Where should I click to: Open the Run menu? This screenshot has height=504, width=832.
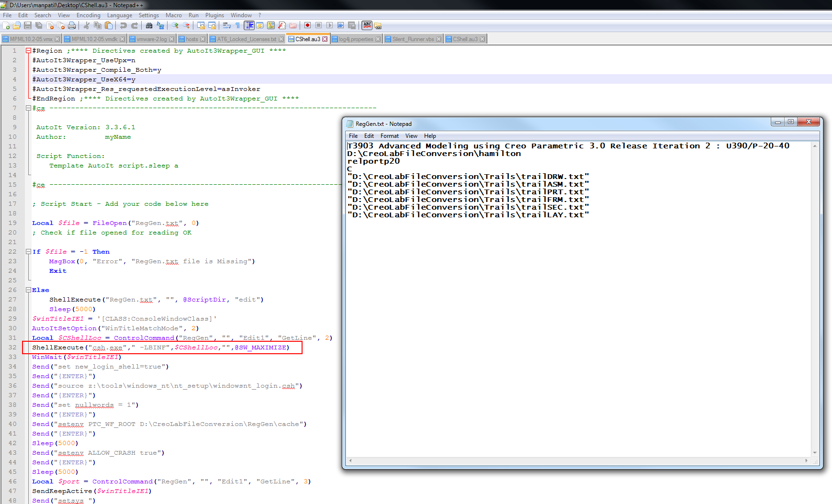click(x=193, y=15)
